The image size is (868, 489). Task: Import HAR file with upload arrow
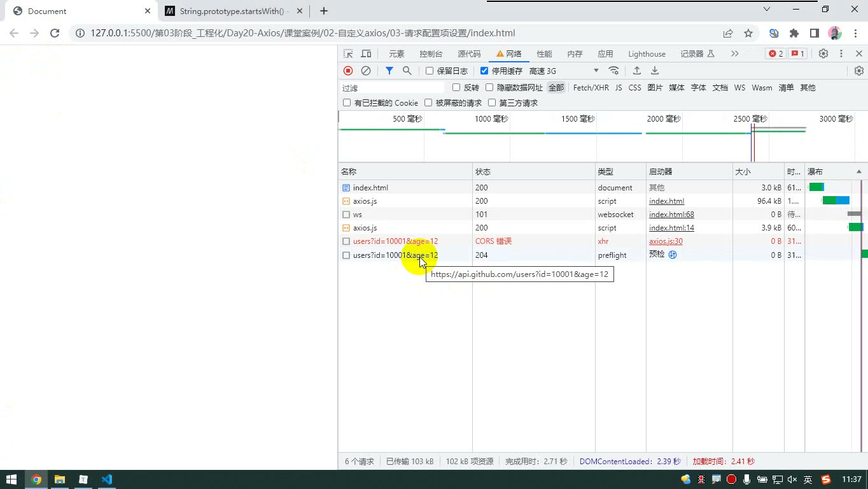[x=636, y=71]
